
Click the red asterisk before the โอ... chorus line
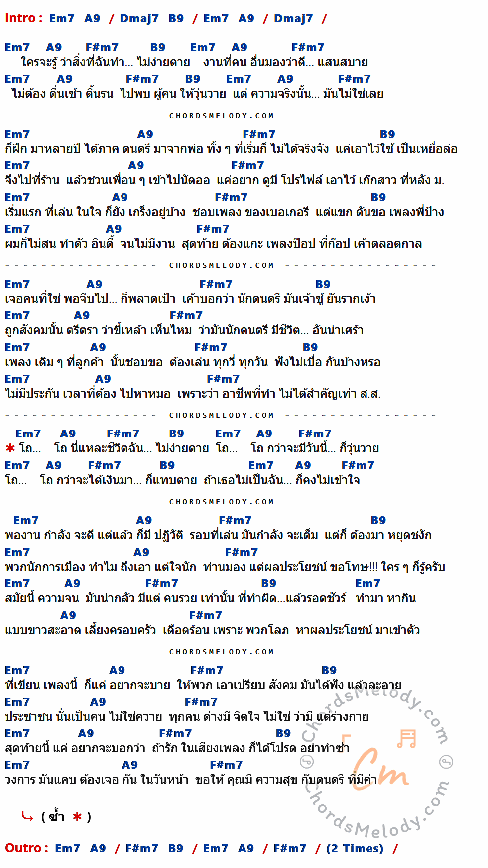pos(10,449)
